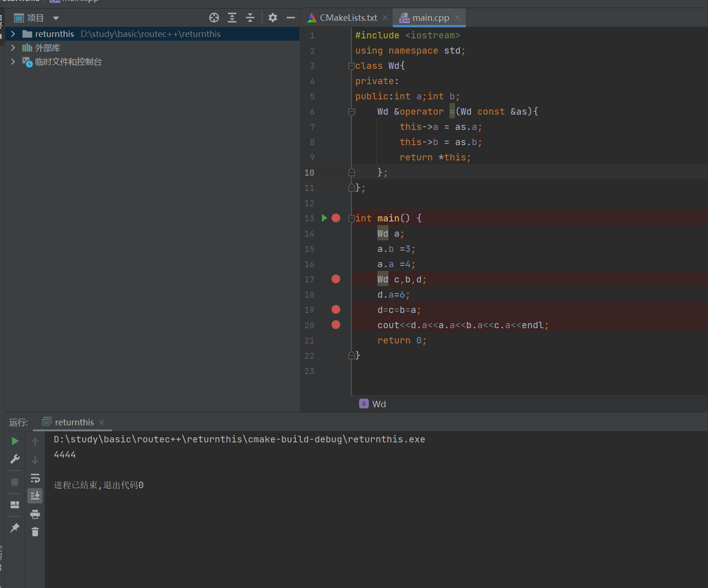The height and width of the screenshot is (588, 708).
Task: Click the stop process square icon
Action: click(15, 482)
